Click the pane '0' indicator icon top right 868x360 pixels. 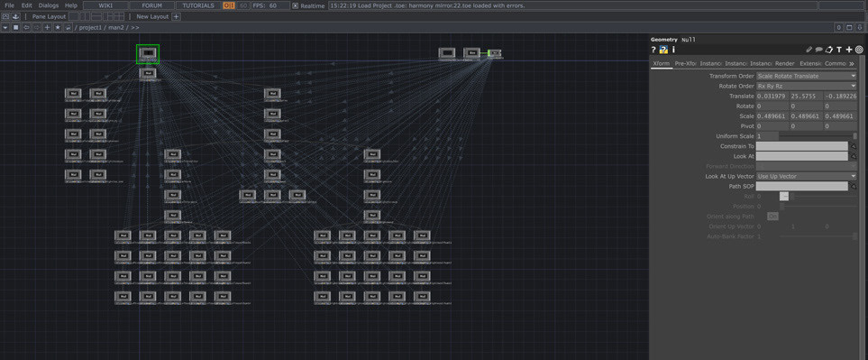click(839, 27)
